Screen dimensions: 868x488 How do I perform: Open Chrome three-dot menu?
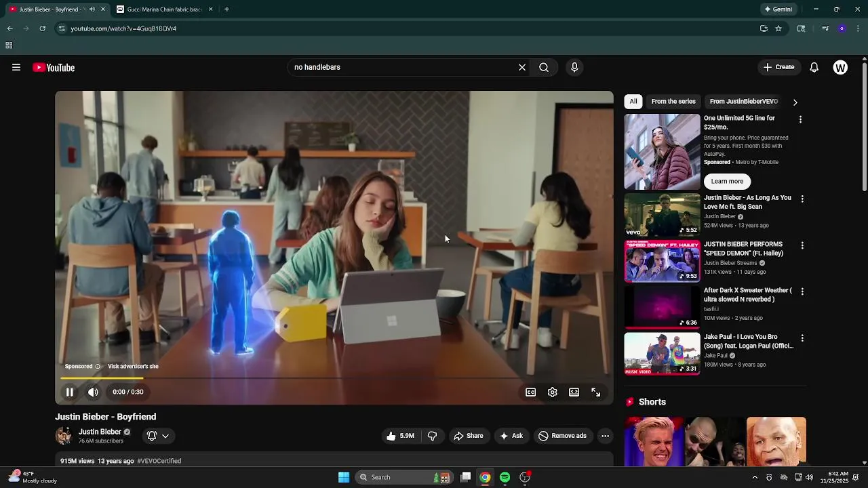point(859,28)
